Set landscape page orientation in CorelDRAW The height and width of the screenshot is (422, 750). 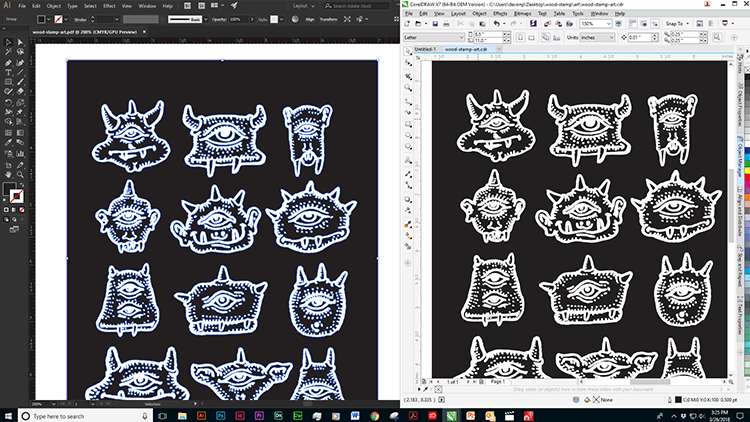[x=531, y=37]
